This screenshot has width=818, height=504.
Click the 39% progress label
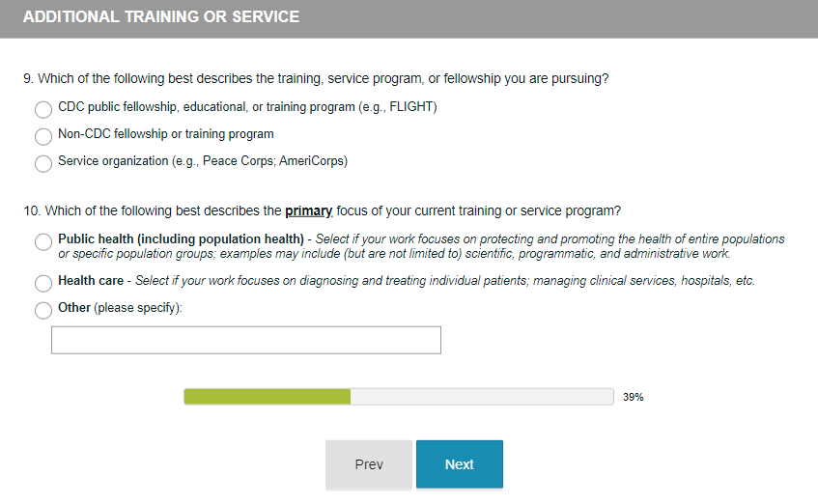point(634,397)
